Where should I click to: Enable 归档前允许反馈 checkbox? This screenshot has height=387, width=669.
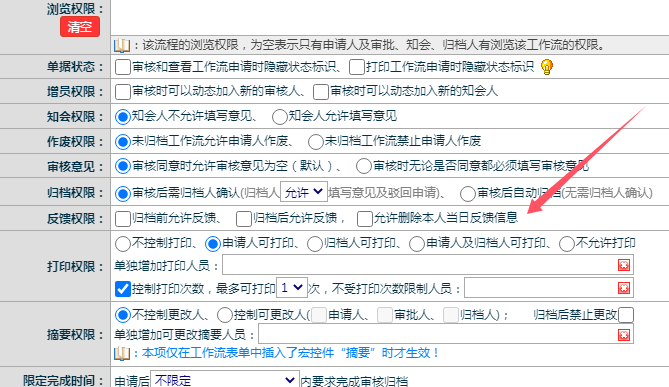pyautogui.click(x=123, y=218)
